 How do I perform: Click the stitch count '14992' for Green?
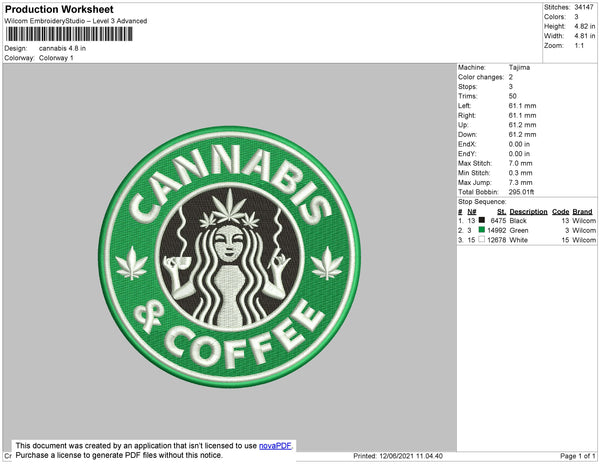click(497, 230)
